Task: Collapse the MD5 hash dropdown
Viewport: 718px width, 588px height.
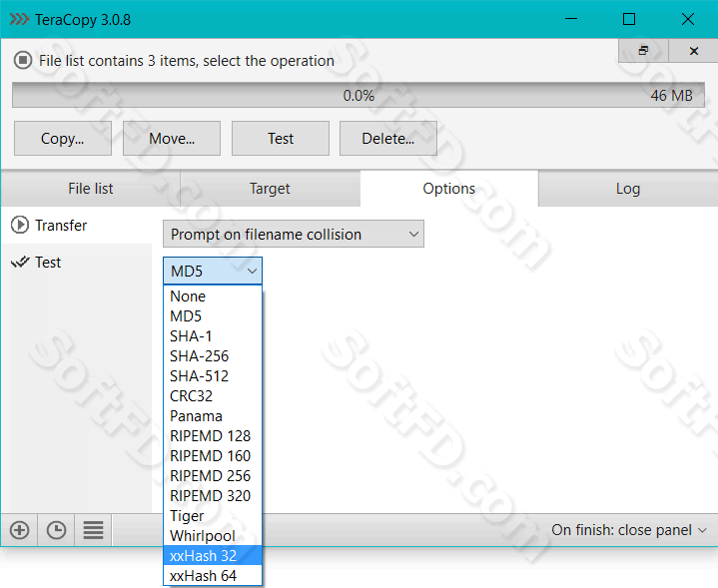Action: coord(213,271)
